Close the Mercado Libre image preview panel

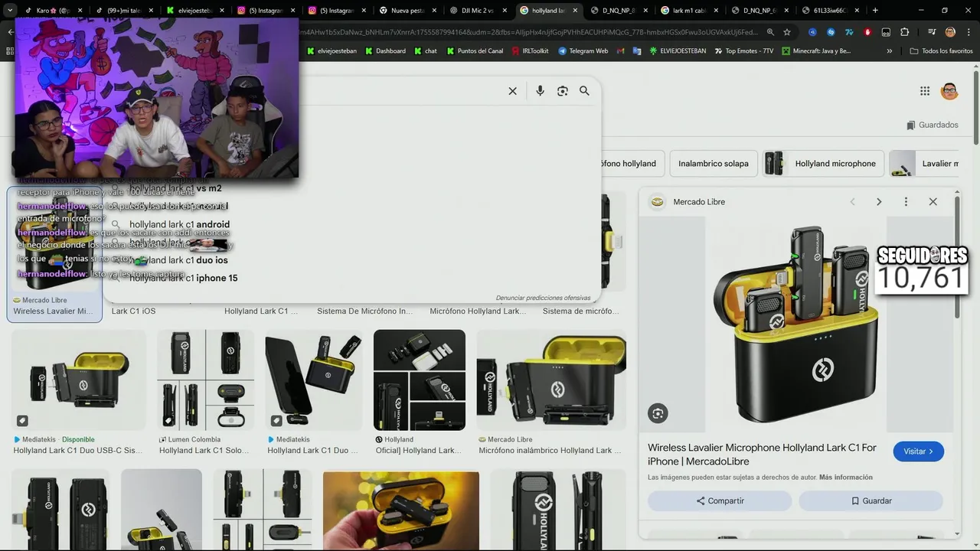933,202
